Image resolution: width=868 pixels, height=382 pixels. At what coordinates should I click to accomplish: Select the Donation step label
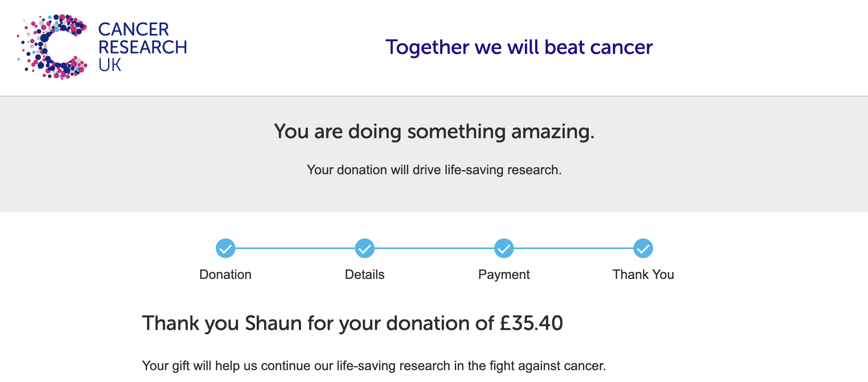(226, 274)
